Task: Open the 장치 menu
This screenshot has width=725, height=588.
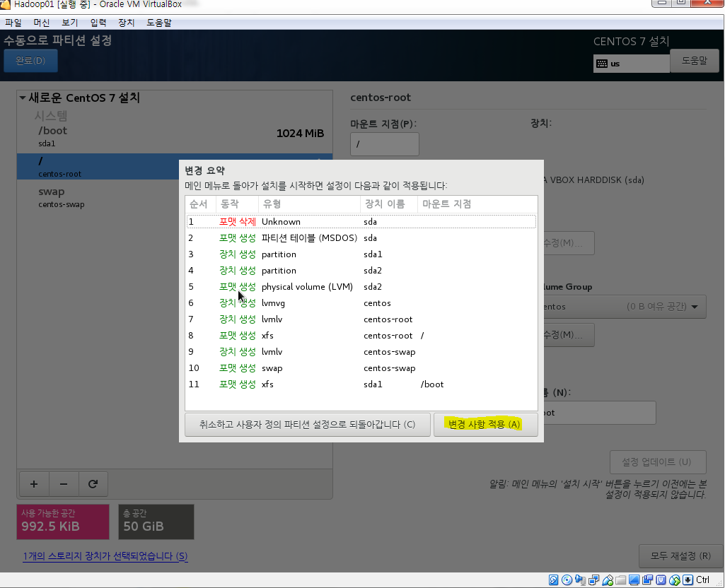Action: pos(126,23)
